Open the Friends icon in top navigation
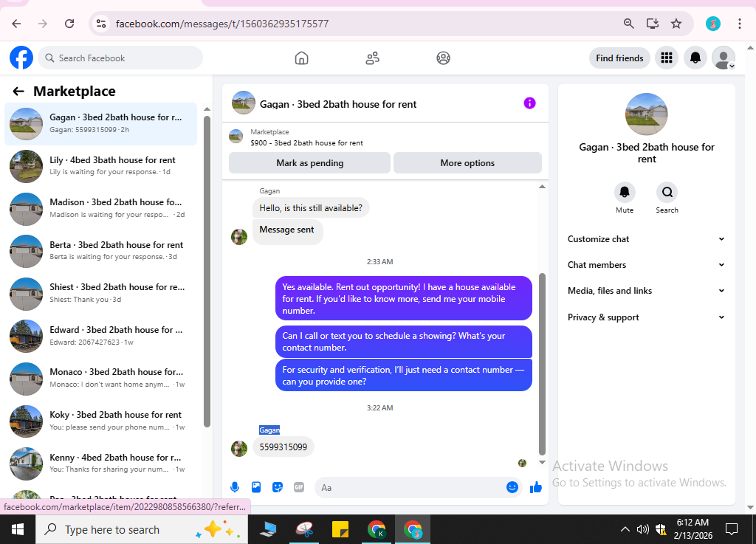Image resolution: width=756 pixels, height=544 pixels. 372,58
